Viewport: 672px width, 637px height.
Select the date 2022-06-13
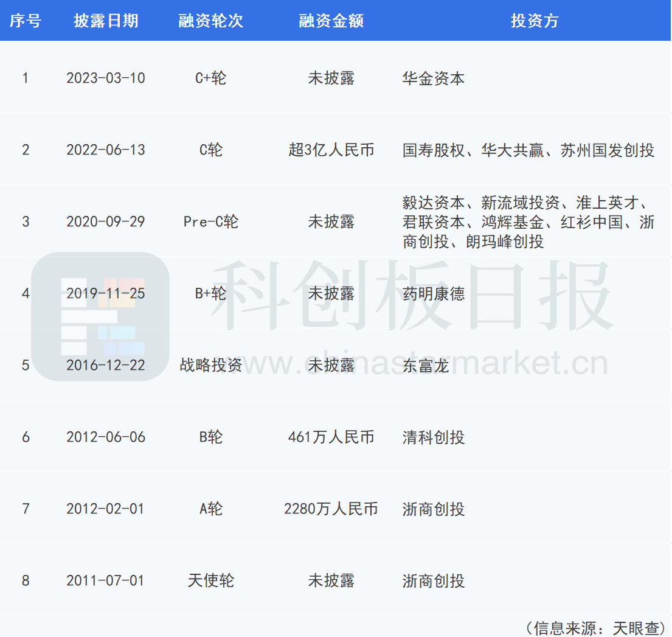point(106,150)
